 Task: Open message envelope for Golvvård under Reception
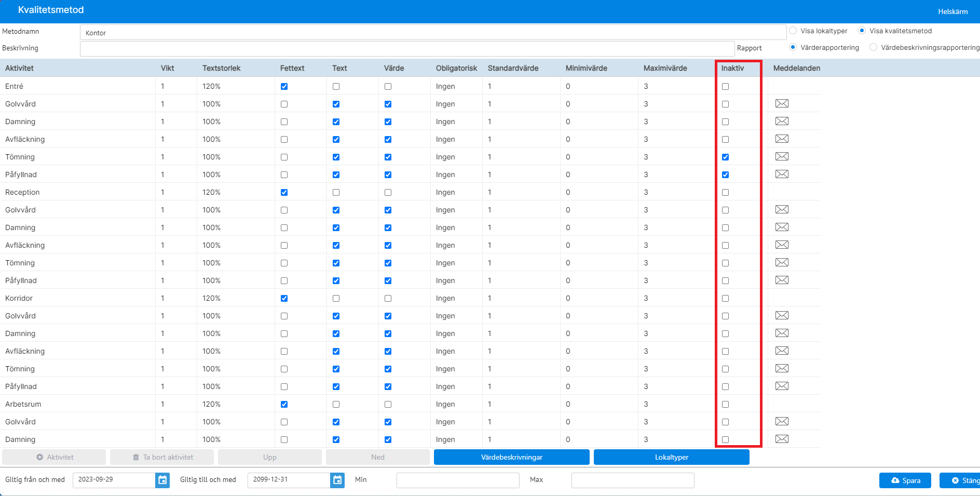click(x=782, y=209)
